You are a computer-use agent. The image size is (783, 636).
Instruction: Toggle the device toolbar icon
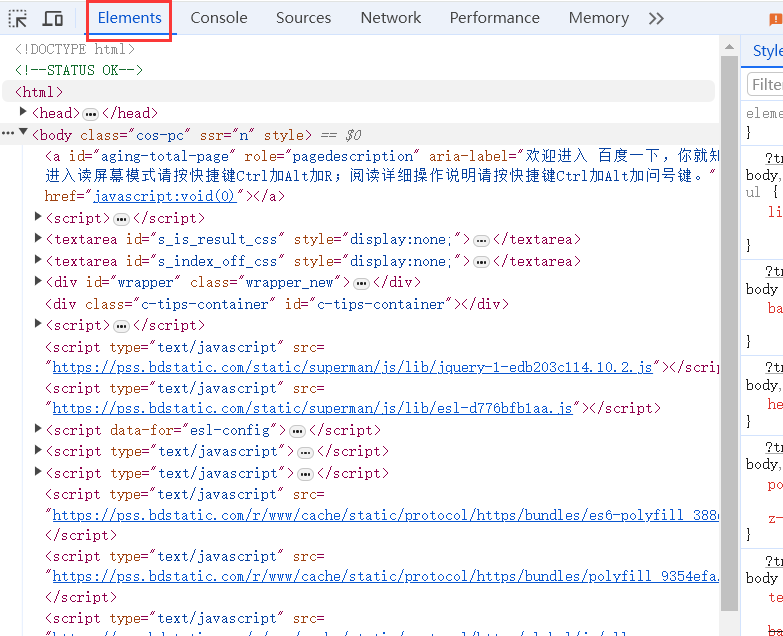pos(52,18)
